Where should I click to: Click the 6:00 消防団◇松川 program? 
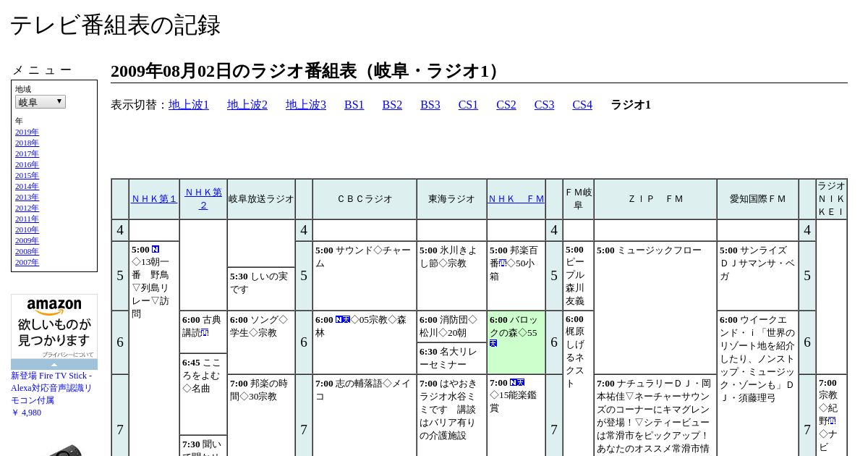coord(451,326)
